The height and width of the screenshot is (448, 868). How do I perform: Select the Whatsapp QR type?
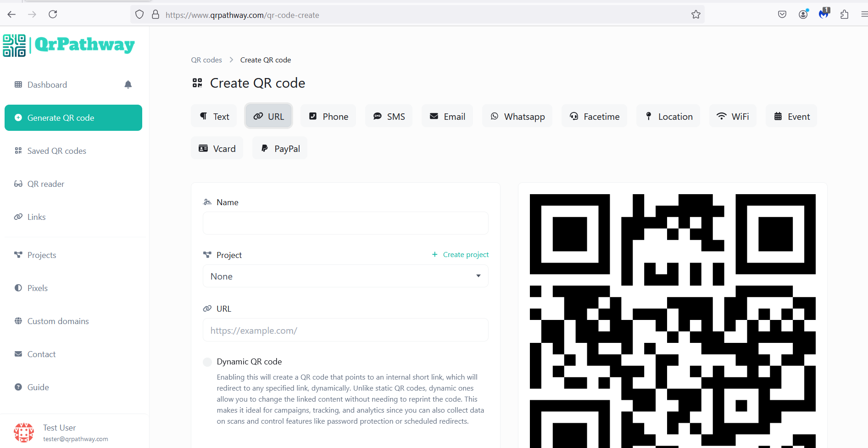(x=517, y=117)
